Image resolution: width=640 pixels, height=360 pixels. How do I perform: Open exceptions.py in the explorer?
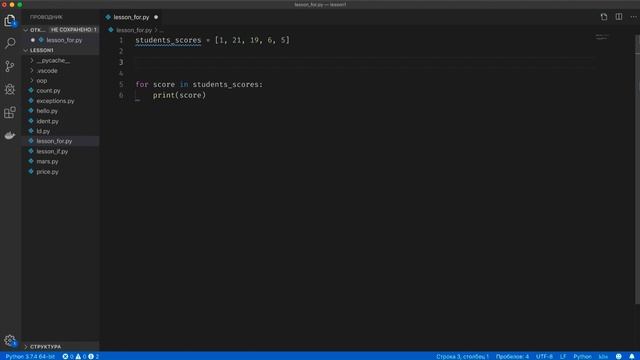55,101
